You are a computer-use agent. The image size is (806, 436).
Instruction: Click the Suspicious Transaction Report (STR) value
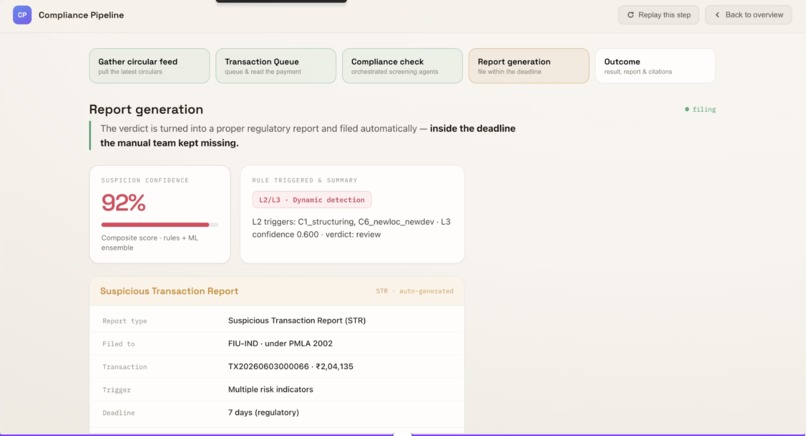297,320
